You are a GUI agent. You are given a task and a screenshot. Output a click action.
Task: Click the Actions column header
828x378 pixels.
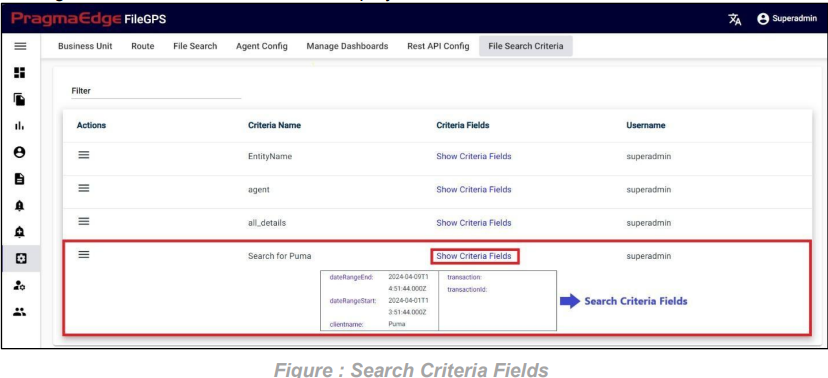point(91,126)
